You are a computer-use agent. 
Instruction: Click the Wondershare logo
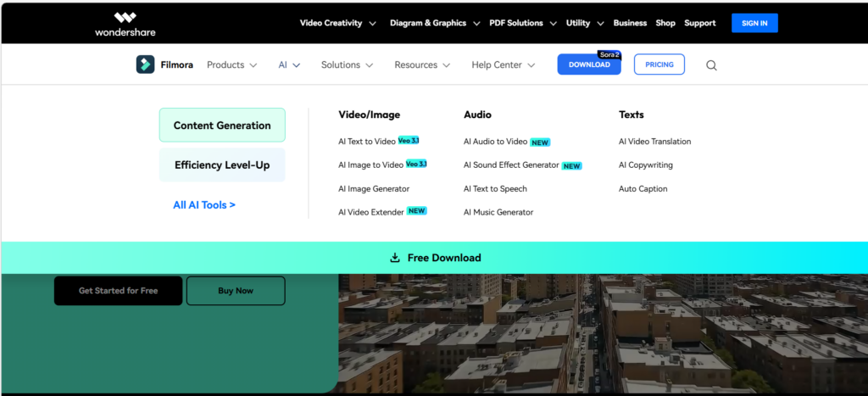[x=125, y=23]
